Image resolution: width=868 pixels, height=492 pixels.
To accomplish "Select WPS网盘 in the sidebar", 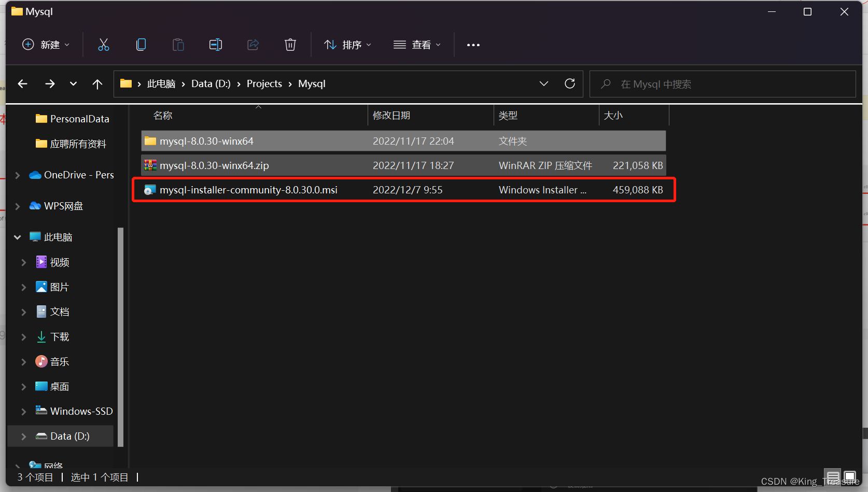I will pos(56,206).
